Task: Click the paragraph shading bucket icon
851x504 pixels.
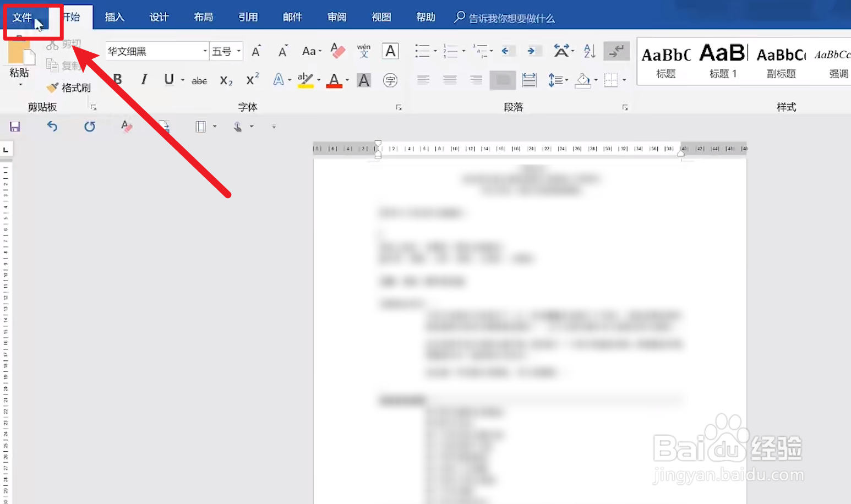Action: tap(583, 80)
